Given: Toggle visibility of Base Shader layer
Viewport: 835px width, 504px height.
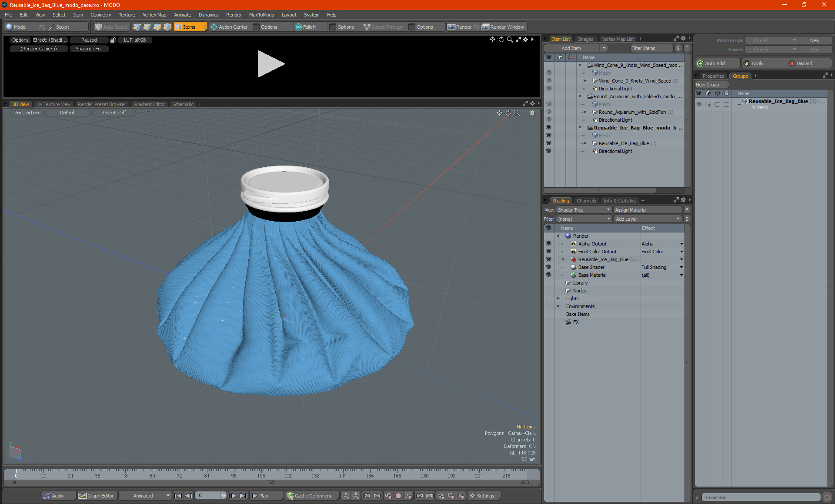Looking at the screenshot, I should click(549, 267).
